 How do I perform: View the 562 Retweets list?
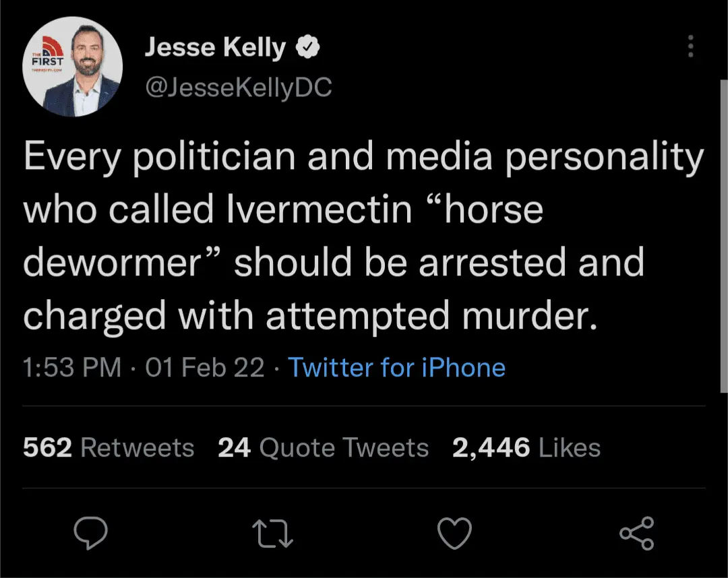tap(109, 448)
